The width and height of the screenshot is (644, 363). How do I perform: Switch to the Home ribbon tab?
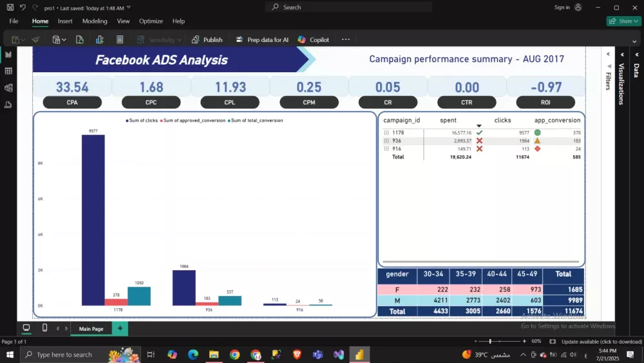point(40,21)
